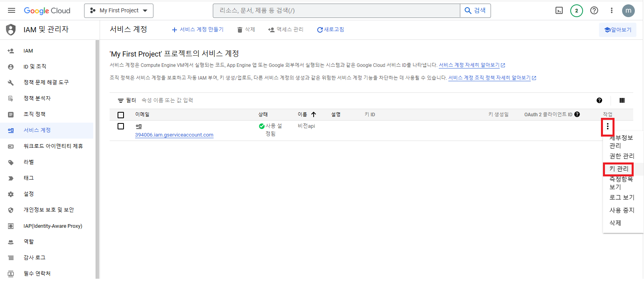This screenshot has height=307, width=644.
Task: Open the 394006.iam.gserviceaccount.com email link
Action: click(x=174, y=135)
